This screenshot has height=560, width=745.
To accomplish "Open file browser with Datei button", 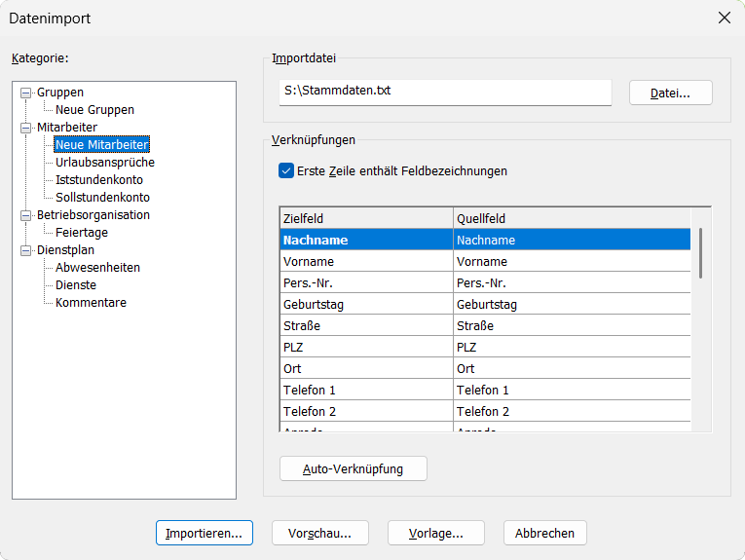I will pos(670,93).
